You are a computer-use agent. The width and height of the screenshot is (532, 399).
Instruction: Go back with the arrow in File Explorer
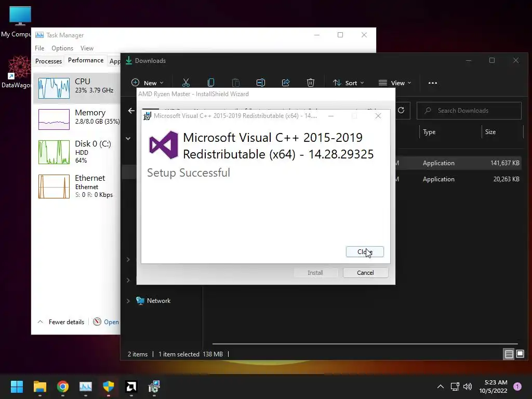pyautogui.click(x=131, y=111)
